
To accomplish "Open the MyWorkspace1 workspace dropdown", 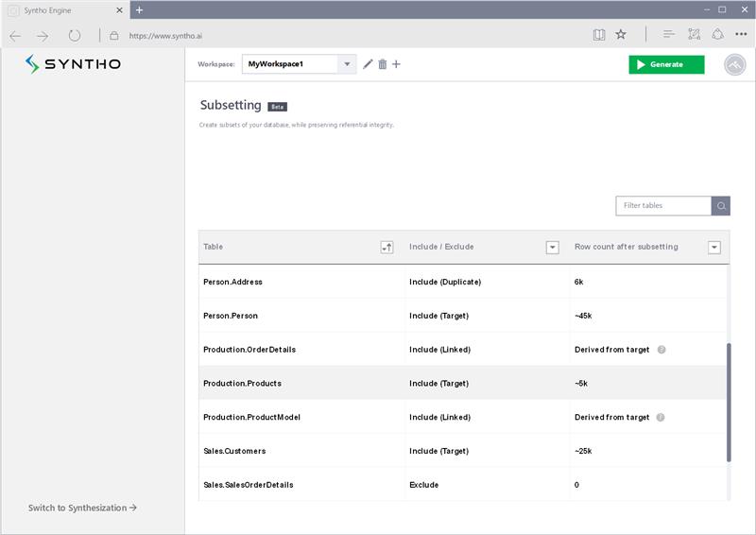I will pyautogui.click(x=299, y=63).
